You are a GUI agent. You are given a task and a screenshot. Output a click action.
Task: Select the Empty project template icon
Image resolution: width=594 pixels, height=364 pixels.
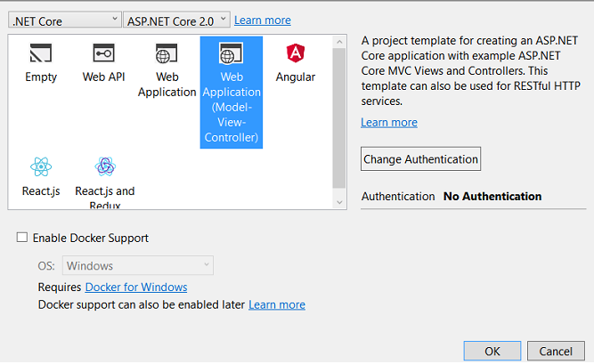41,53
